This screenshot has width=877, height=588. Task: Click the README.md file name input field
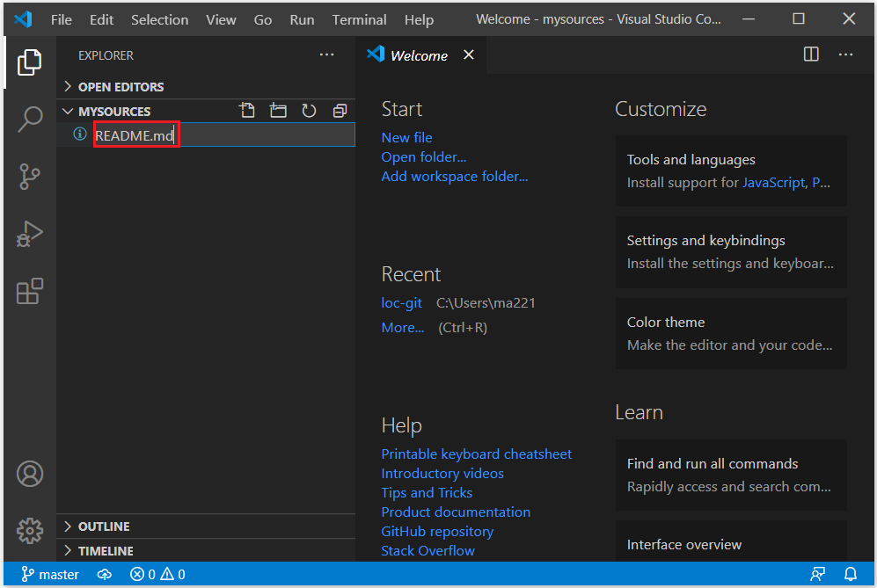[x=223, y=134]
